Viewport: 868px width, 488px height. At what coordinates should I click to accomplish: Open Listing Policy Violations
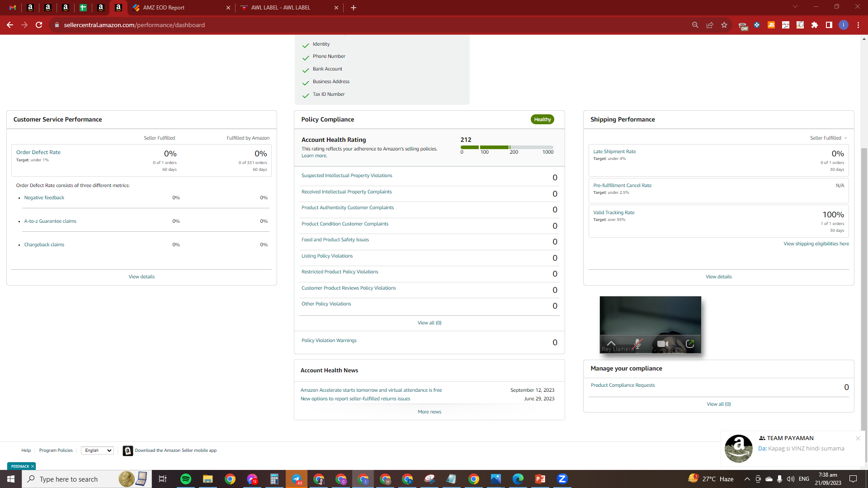327,256
